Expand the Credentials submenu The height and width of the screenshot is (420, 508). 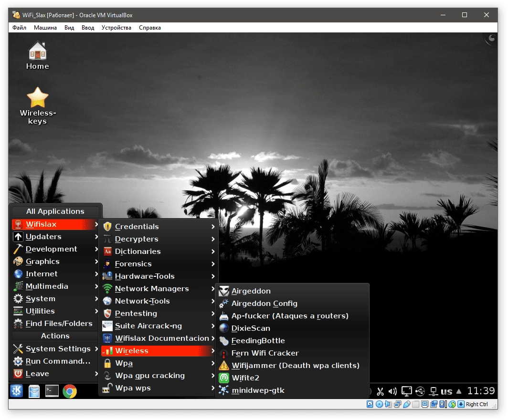(x=159, y=227)
